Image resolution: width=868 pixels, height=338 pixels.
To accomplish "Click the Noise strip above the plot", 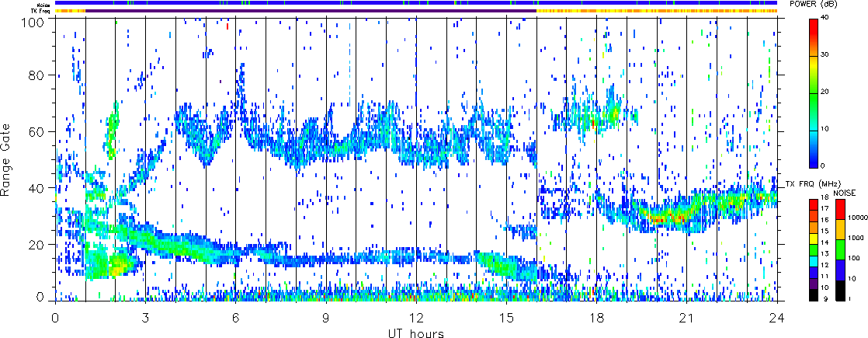I will [x=416, y=3].
